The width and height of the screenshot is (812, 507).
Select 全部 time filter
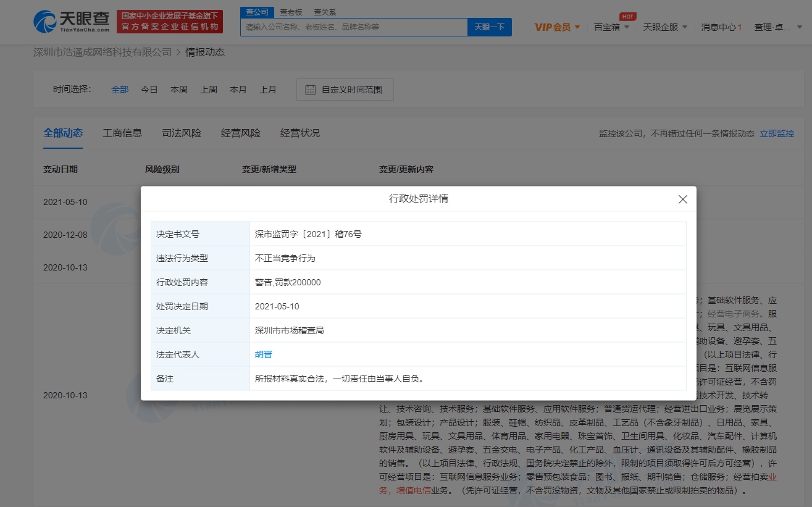[x=120, y=90]
